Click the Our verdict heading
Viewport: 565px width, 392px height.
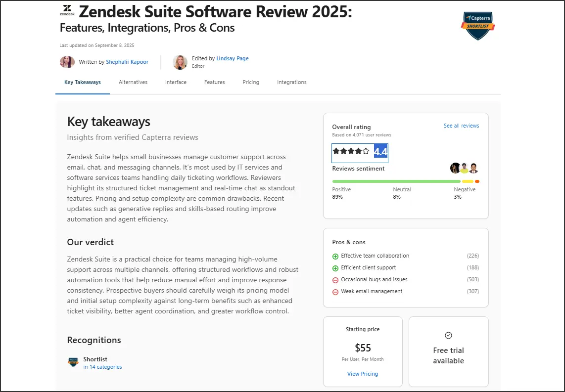pos(91,242)
